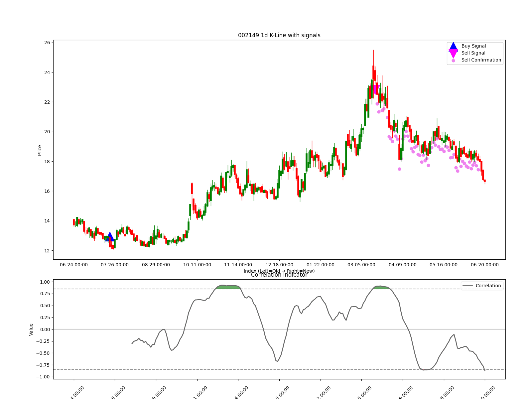Viewport: 532px width, 399px height.
Task: Click the correlation axis tick '0.50'
Action: point(45,306)
